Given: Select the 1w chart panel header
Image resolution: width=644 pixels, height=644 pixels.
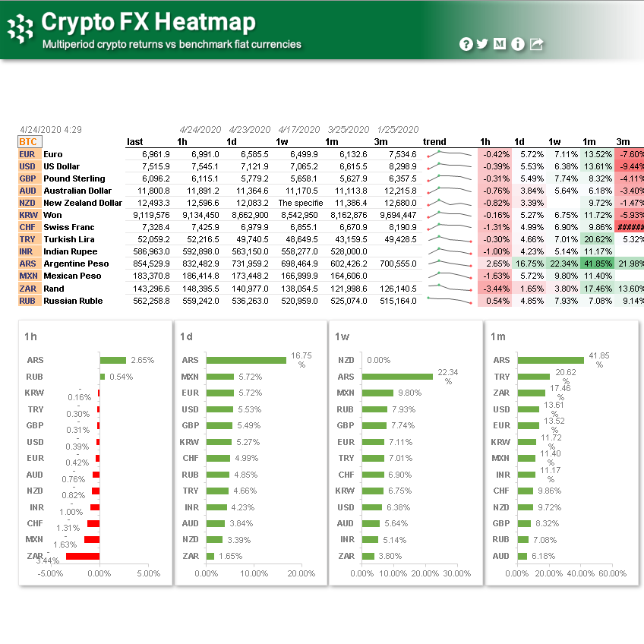Looking at the screenshot, I should (x=343, y=336).
